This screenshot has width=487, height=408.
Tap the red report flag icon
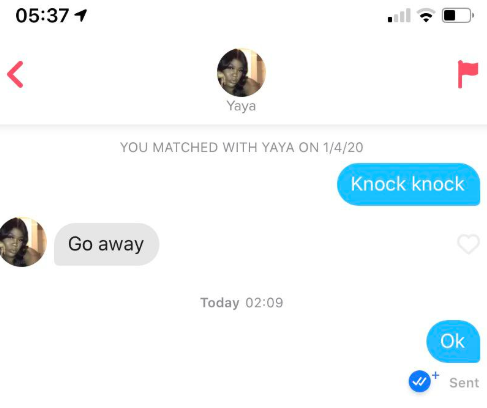[x=468, y=74]
